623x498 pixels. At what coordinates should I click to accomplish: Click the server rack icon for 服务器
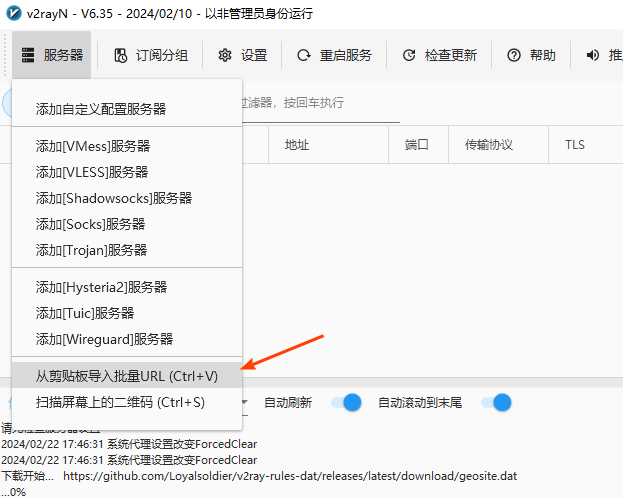28,55
